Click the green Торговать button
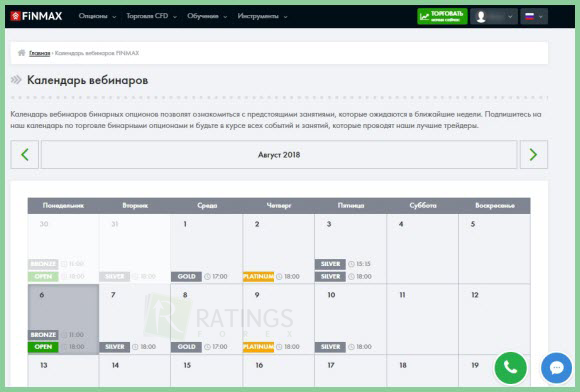580x392 pixels. [442, 16]
